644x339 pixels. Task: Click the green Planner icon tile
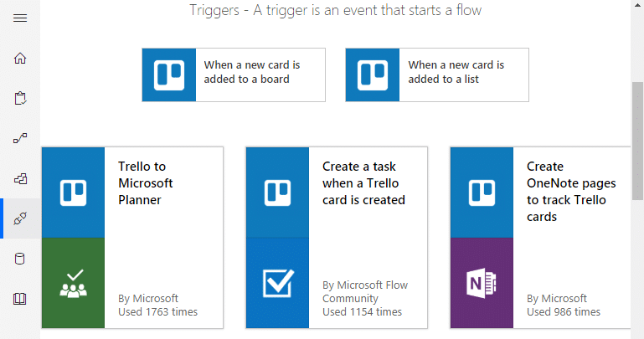click(x=73, y=283)
